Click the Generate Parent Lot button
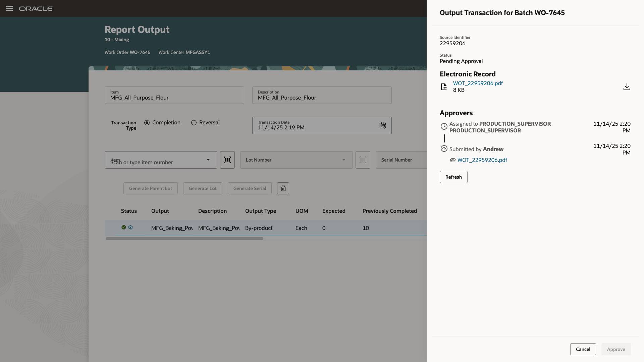The image size is (644, 362). click(150, 188)
